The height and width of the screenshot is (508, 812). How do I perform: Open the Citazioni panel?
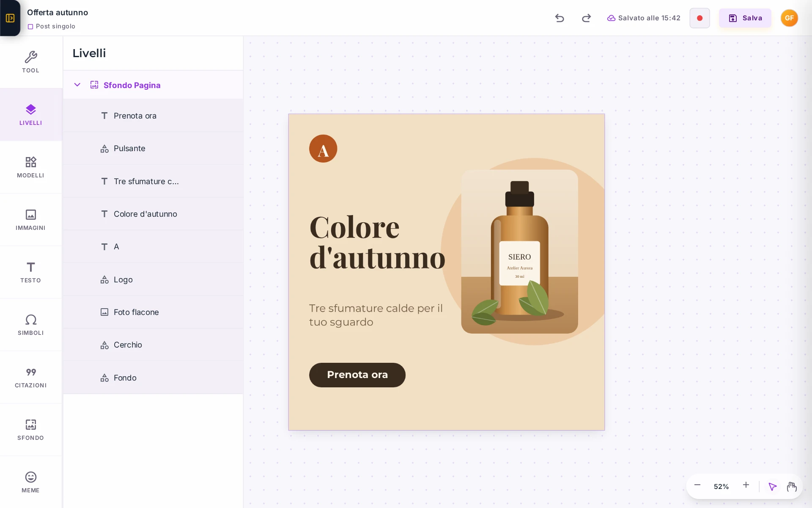(30, 377)
